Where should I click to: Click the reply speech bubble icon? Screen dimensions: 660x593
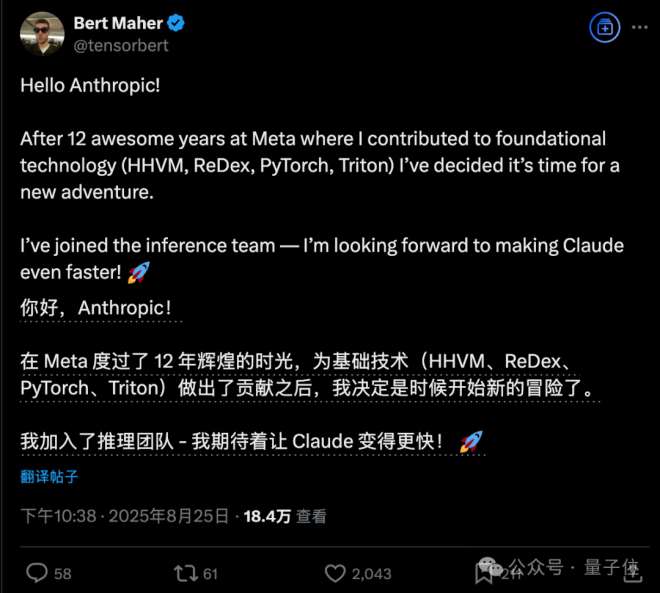click(36, 573)
